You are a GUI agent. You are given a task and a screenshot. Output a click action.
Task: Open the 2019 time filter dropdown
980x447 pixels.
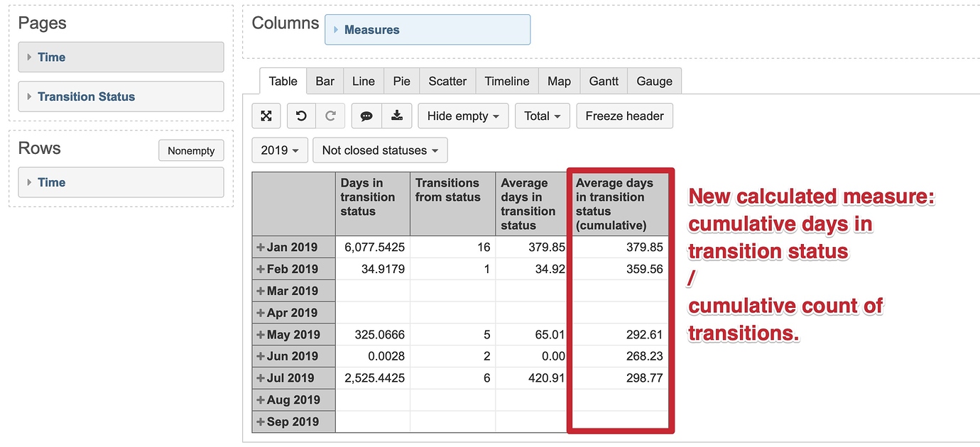279,150
